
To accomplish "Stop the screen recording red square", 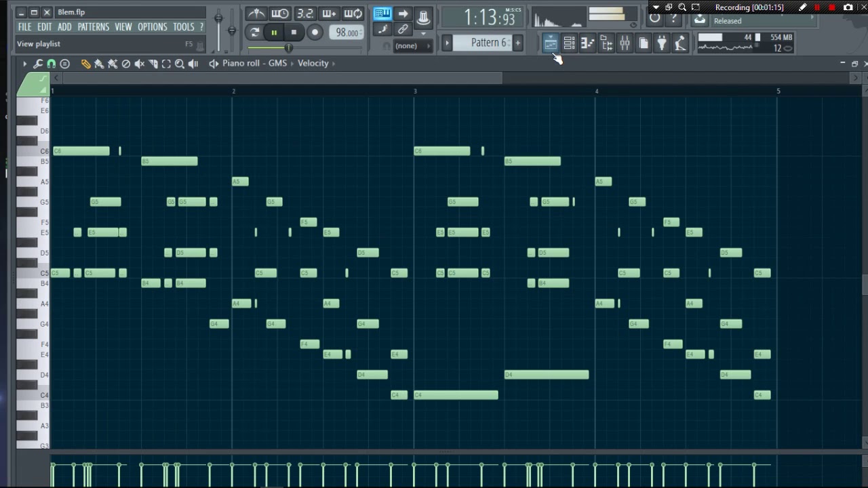I will pyautogui.click(x=832, y=7).
